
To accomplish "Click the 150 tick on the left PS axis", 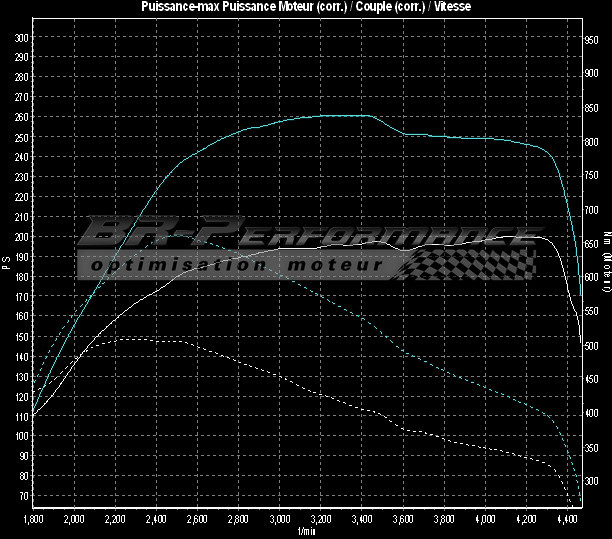I will click(x=21, y=336).
